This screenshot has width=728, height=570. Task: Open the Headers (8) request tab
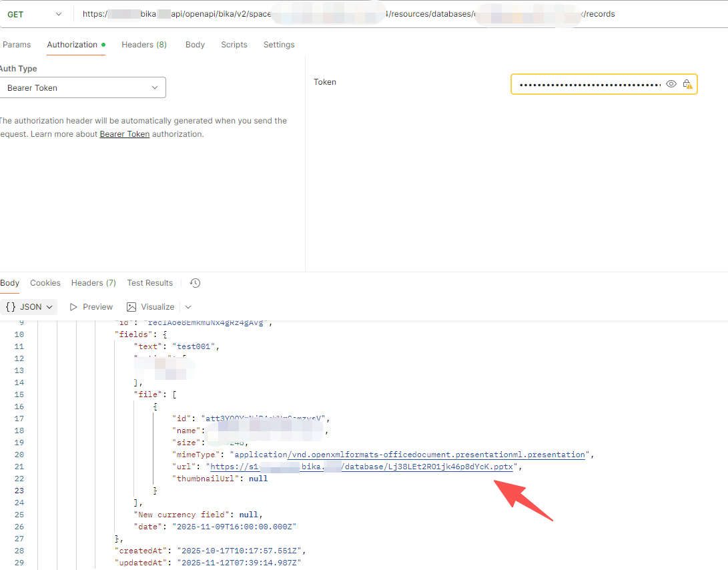144,45
